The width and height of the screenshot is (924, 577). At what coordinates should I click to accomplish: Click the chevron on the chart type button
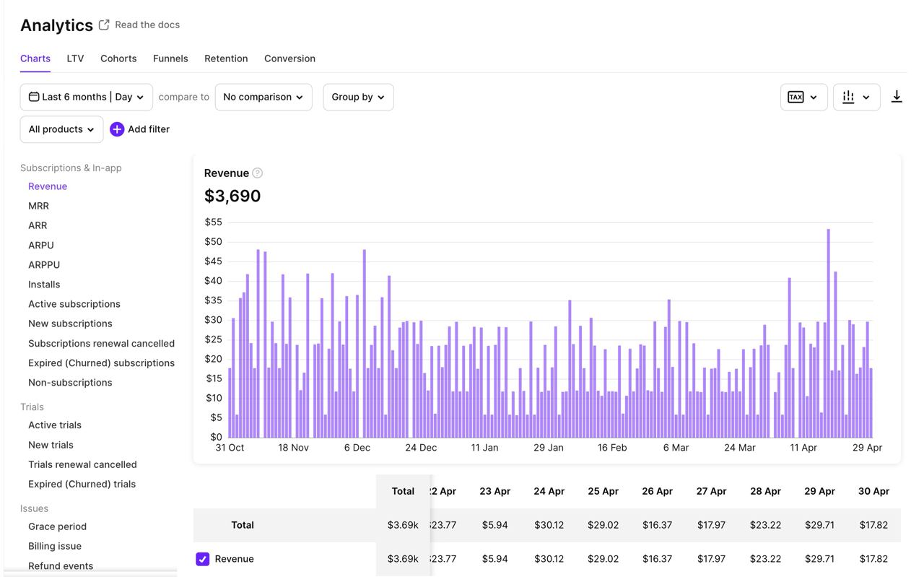click(x=866, y=96)
